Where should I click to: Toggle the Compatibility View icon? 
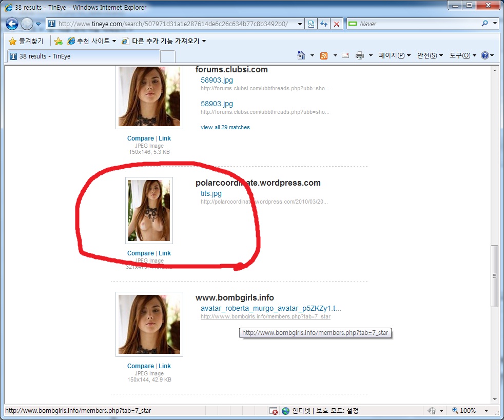click(311, 24)
